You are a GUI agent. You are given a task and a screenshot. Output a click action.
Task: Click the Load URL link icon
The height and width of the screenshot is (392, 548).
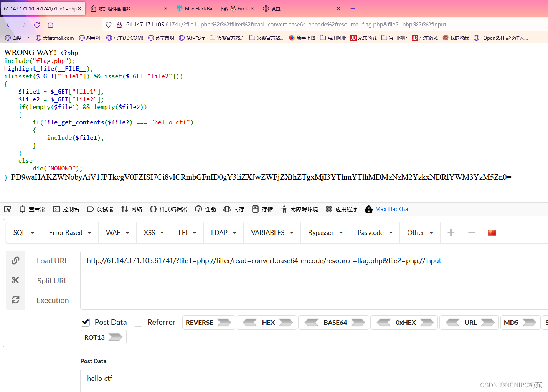tap(15, 261)
